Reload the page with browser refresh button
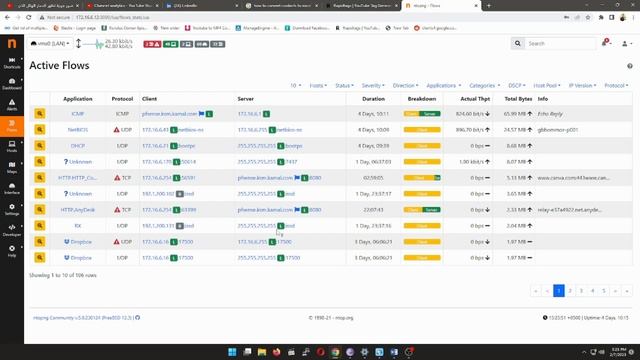 click(29, 18)
